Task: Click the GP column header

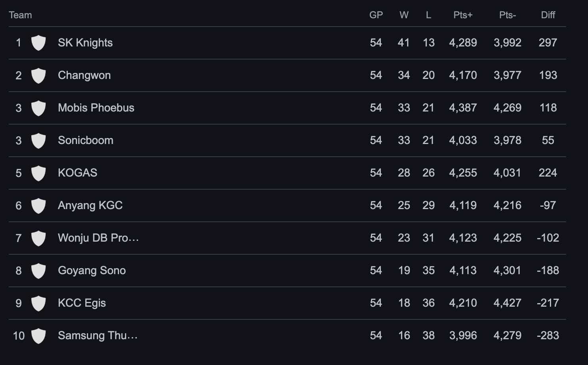Action: [x=376, y=15]
